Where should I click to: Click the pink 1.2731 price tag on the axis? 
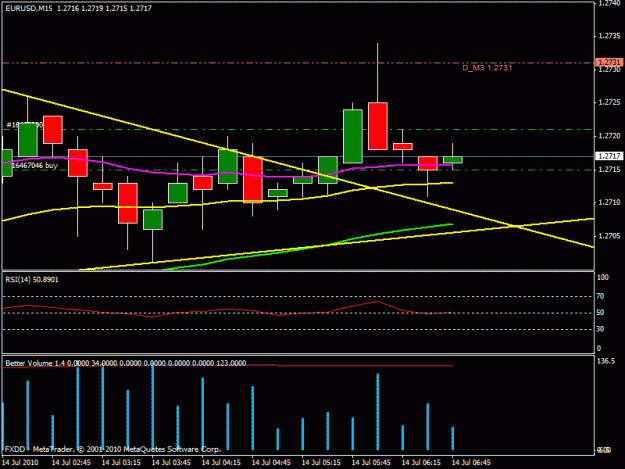pos(609,62)
